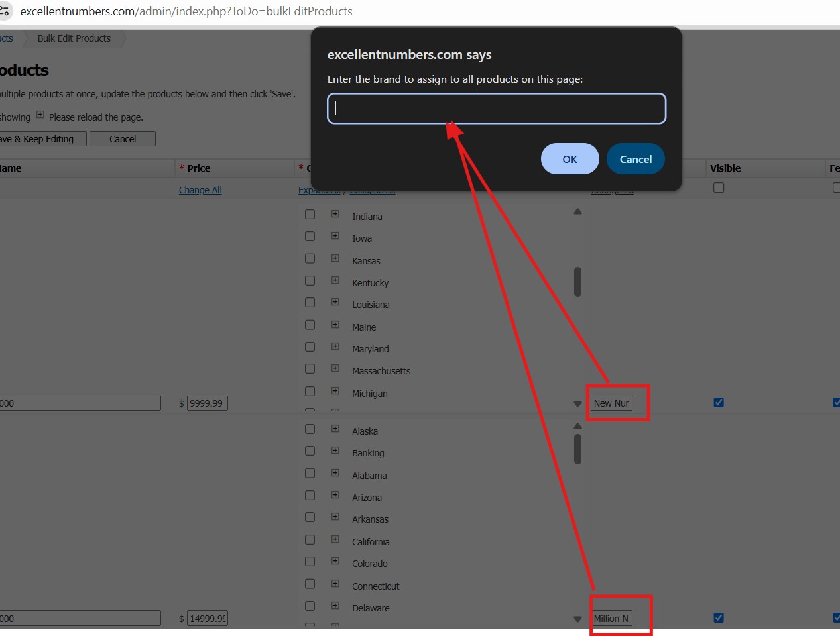This screenshot has width=840, height=636.
Task: Expand the Connecticut category node
Action: coord(335,584)
